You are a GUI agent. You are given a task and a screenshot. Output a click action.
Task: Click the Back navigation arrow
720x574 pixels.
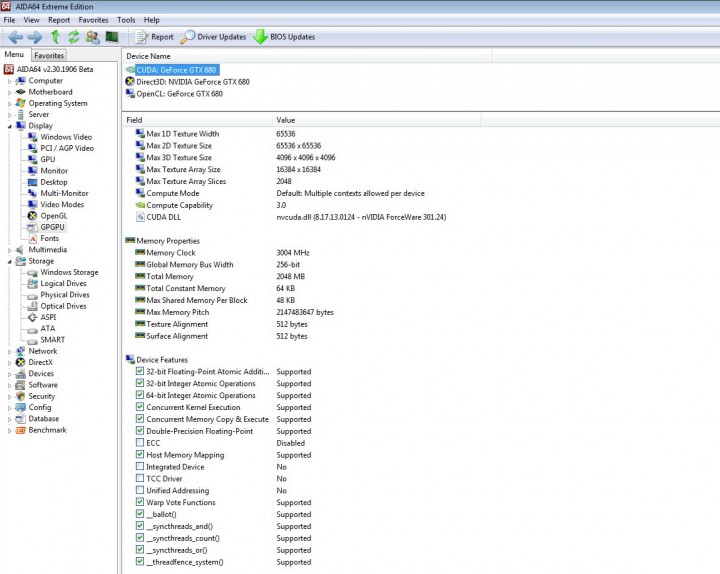16,37
